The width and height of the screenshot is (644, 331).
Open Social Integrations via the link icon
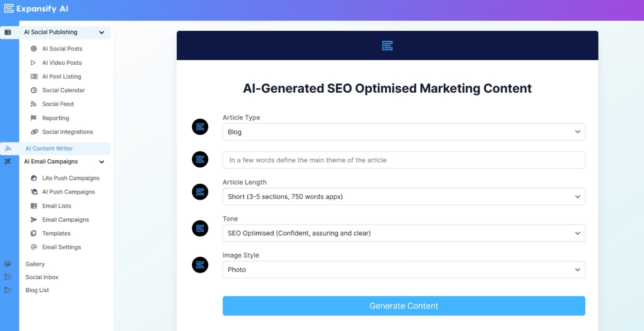tap(34, 132)
